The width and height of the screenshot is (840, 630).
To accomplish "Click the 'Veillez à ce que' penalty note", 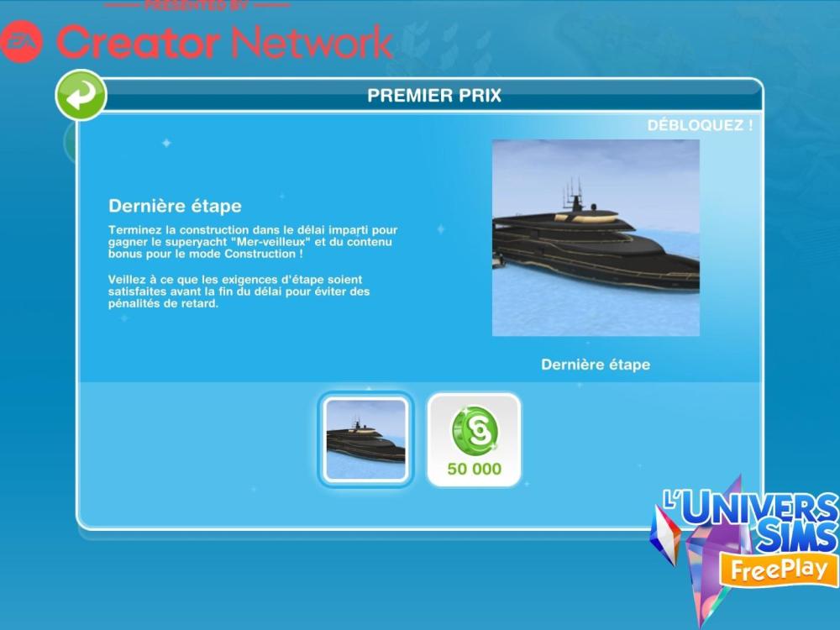I will (239, 291).
